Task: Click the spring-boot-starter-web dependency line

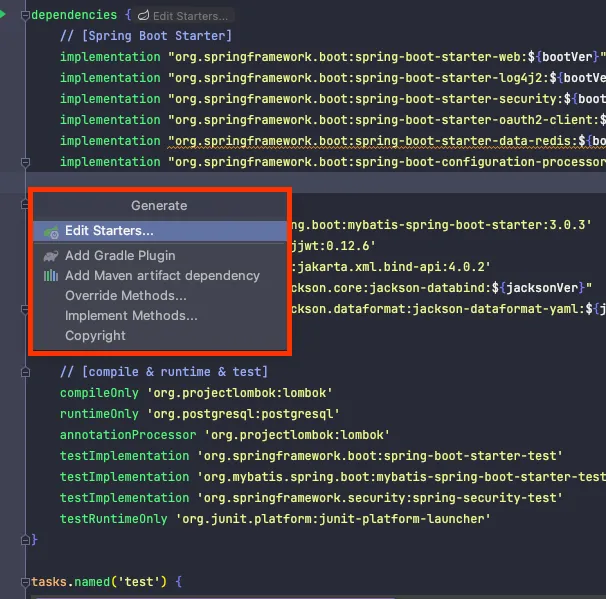Action: [x=332, y=57]
